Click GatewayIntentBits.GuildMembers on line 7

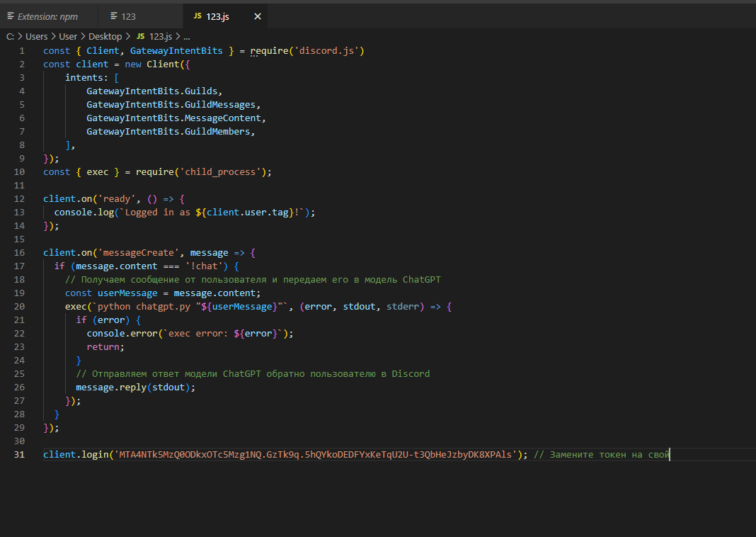(168, 132)
